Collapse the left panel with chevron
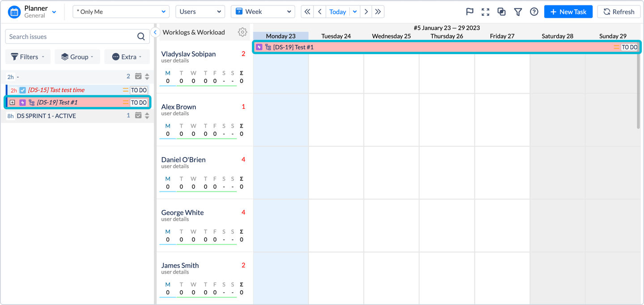644x305 pixels. pos(155,32)
